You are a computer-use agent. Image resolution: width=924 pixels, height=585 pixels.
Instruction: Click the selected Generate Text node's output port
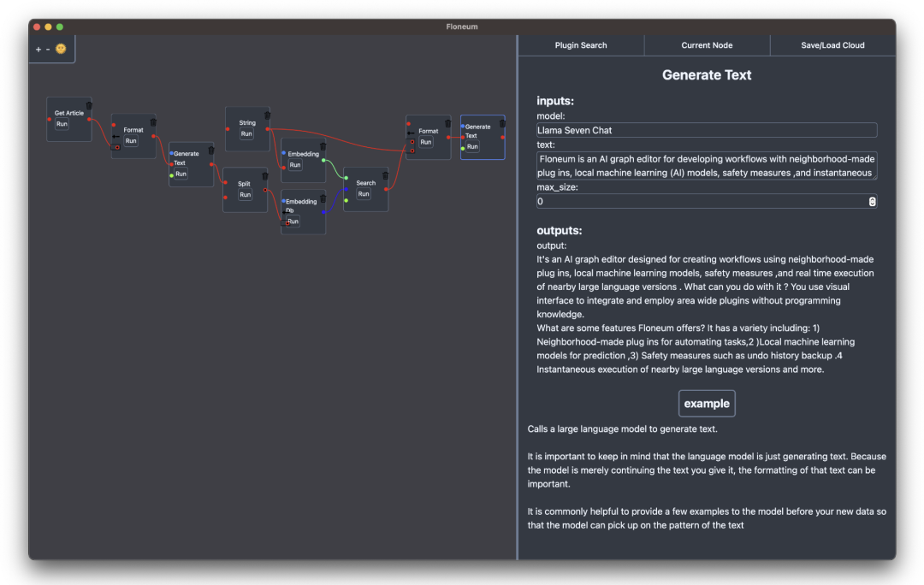pyautogui.click(x=502, y=137)
